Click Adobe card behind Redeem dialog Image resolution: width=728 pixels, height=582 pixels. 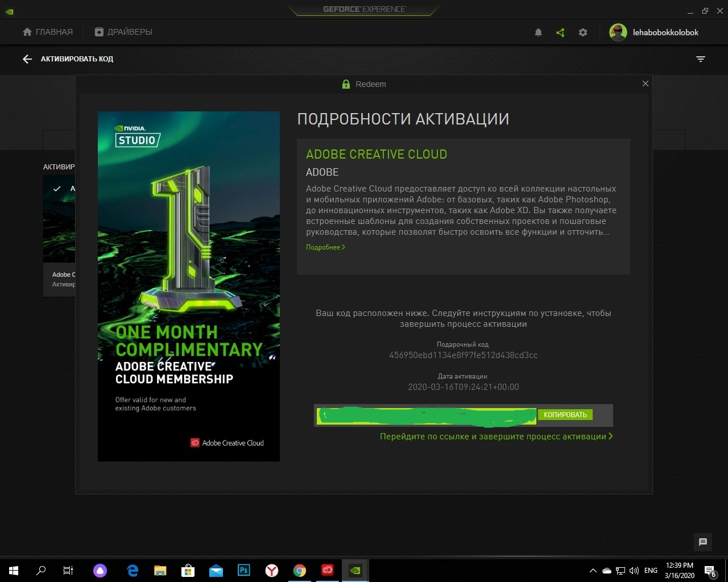point(59,236)
